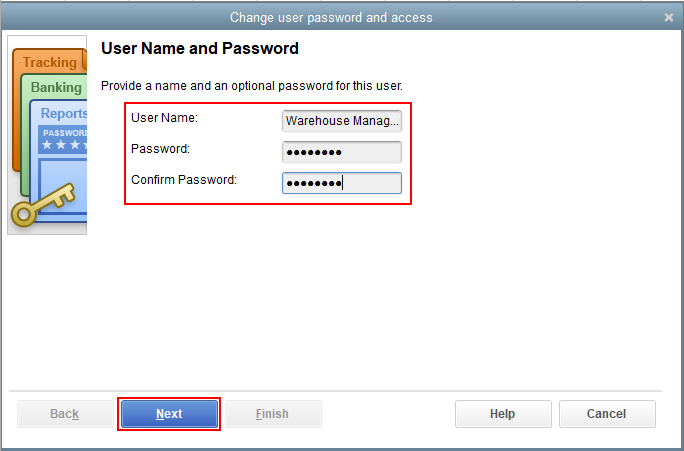Click the dialog title bar text
Image resolution: width=684 pixels, height=451 pixels.
point(332,17)
